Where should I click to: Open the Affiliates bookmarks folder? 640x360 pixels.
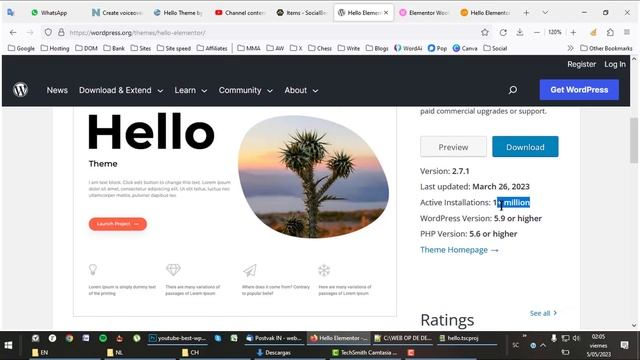(212, 48)
